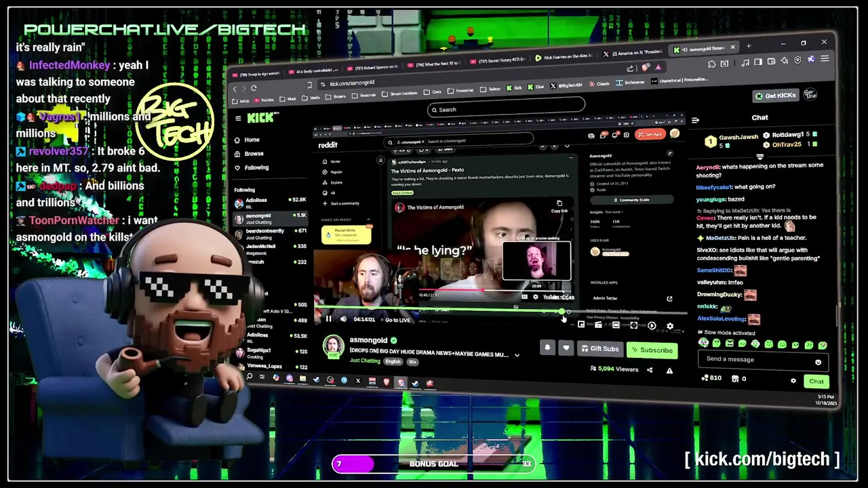This screenshot has width=868, height=488.
Task: Collapse the chat panel arrow icon
Action: [695, 120]
